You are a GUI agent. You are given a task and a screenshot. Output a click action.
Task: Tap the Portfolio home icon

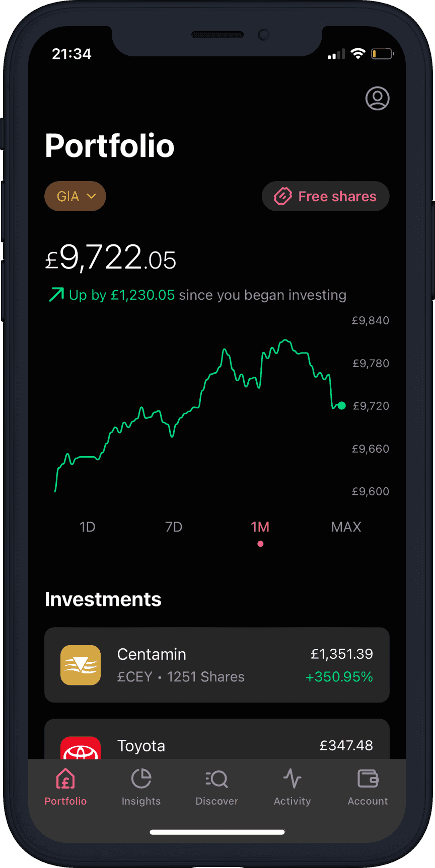pyautogui.click(x=65, y=778)
